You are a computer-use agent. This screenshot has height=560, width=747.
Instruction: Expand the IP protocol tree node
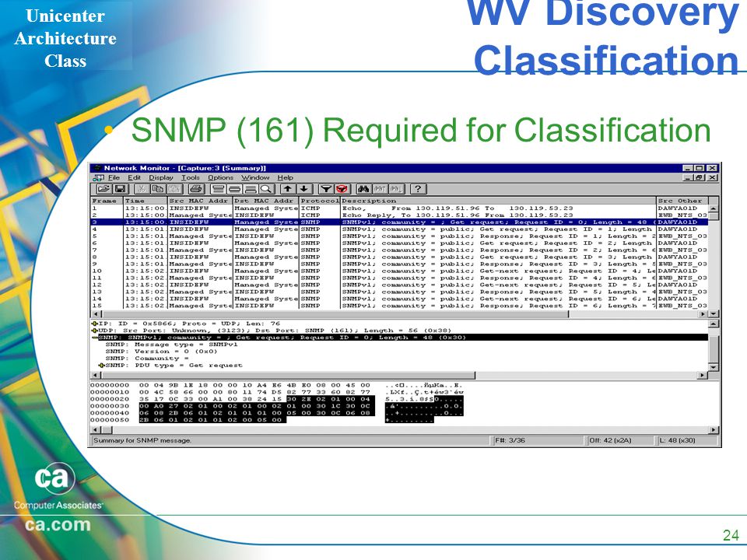[94, 324]
